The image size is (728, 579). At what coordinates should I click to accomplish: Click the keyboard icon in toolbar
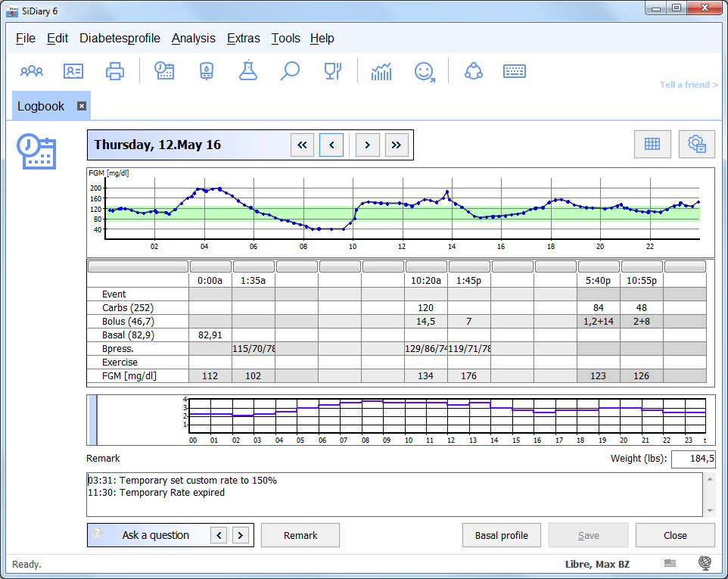coord(515,71)
